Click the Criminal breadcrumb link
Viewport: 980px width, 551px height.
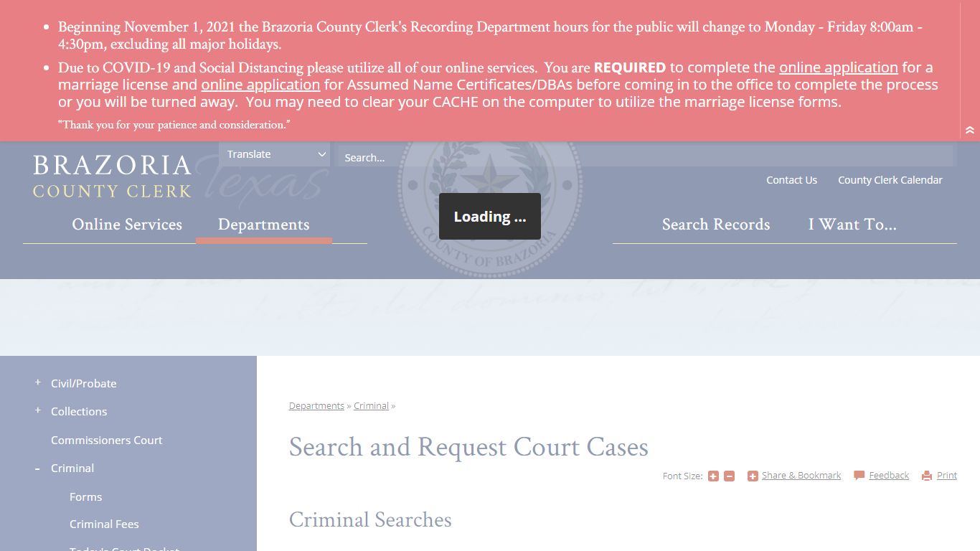pyautogui.click(x=371, y=406)
